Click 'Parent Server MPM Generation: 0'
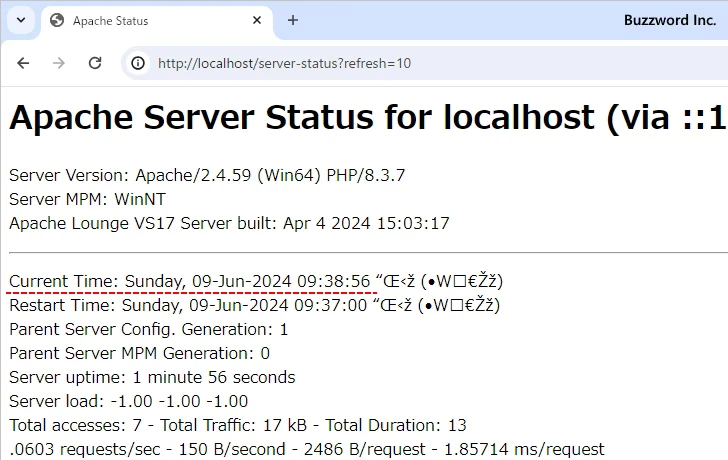 click(x=139, y=354)
